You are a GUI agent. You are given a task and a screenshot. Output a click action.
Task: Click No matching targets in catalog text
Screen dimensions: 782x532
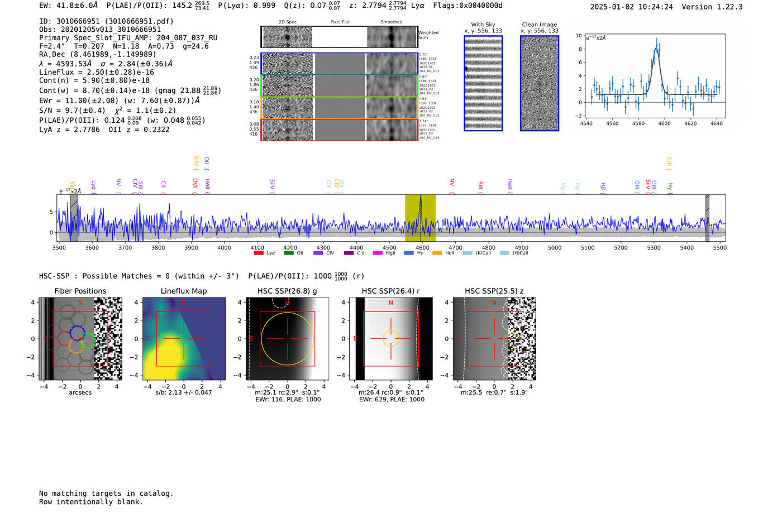pyautogui.click(x=106, y=493)
